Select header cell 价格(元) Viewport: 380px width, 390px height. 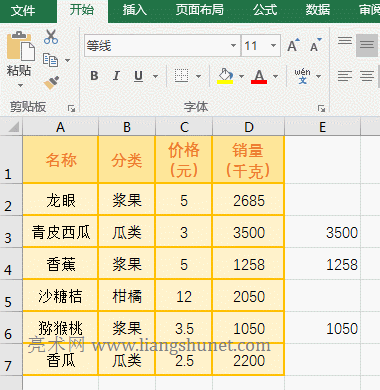[x=184, y=160]
